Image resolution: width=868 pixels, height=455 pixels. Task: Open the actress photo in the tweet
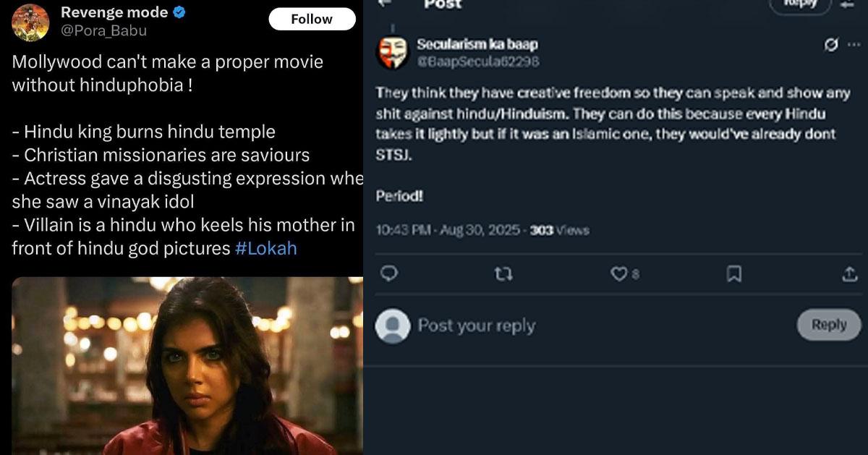pos(187,365)
